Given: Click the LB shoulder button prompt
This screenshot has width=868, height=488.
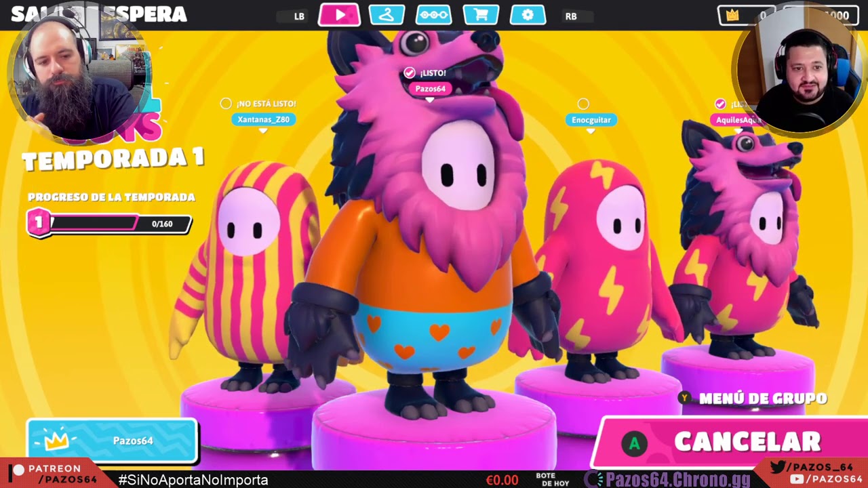Looking at the screenshot, I should 299,16.
